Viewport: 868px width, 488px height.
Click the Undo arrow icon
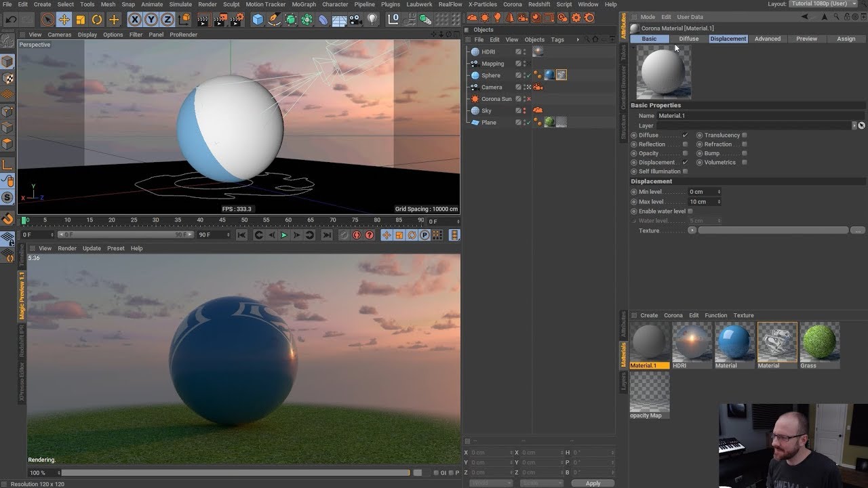[x=11, y=20]
